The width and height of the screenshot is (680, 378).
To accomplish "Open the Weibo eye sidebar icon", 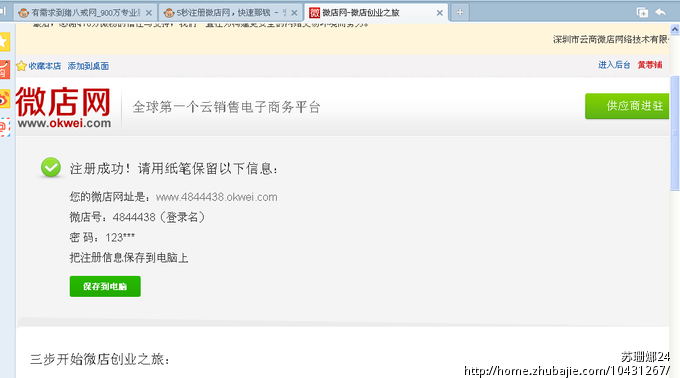I will pyautogui.click(x=4, y=99).
